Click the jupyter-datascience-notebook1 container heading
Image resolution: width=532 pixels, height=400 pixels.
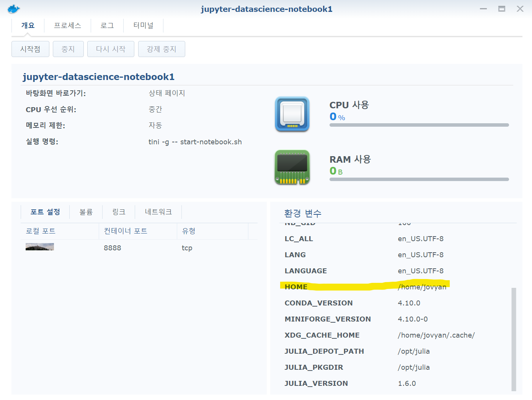click(x=99, y=77)
